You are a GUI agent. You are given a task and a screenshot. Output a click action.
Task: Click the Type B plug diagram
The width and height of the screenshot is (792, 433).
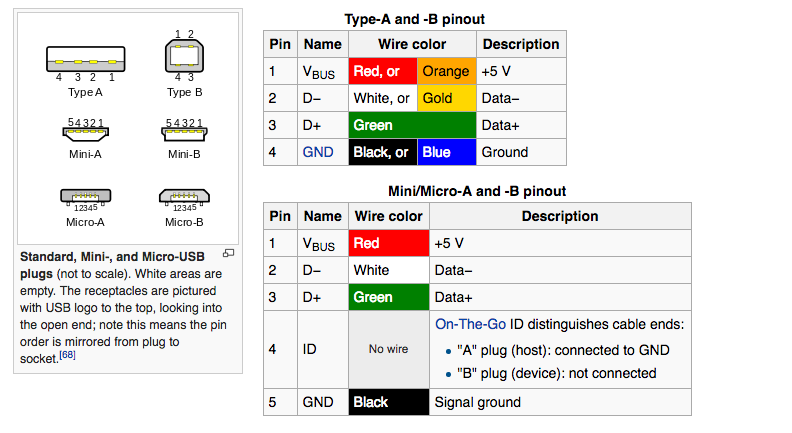point(184,56)
